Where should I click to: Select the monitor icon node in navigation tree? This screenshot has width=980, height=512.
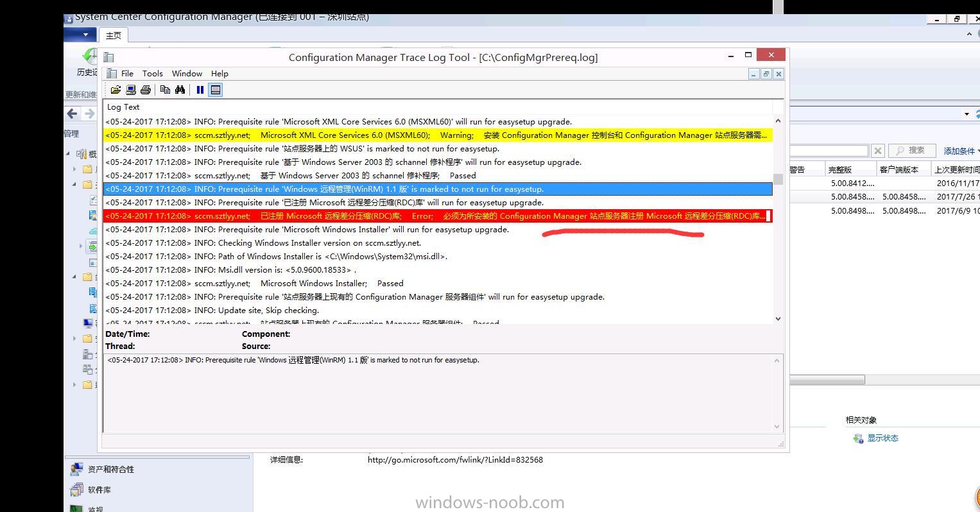click(87, 323)
